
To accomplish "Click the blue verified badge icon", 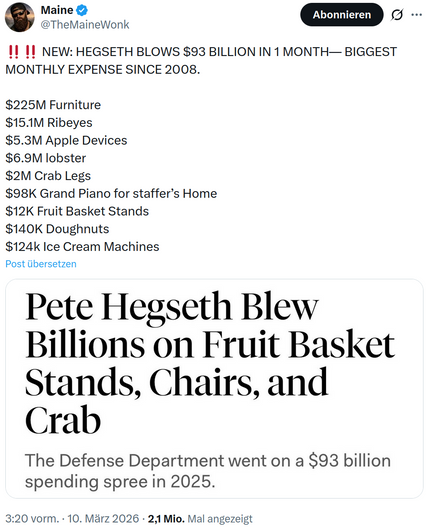I will pos(82,10).
